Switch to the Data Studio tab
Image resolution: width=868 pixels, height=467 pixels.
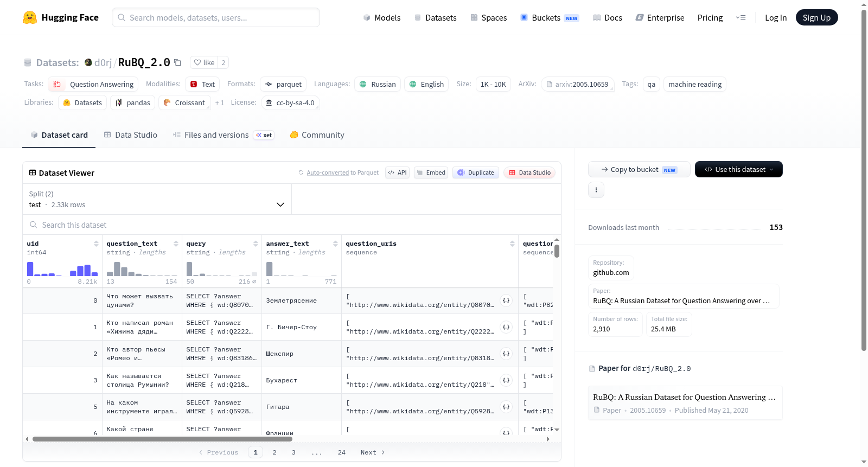point(131,135)
